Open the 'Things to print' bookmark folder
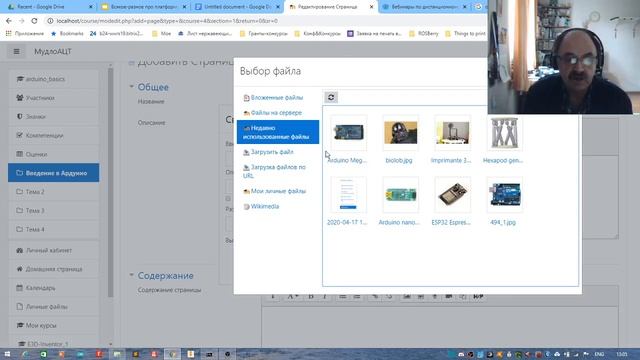This screenshot has height=360, width=640. pos(465,33)
